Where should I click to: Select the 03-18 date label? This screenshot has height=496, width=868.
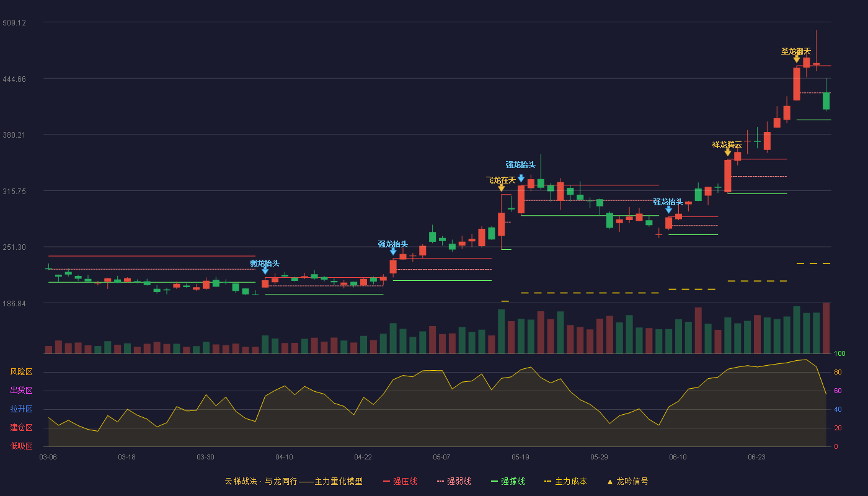click(x=126, y=457)
